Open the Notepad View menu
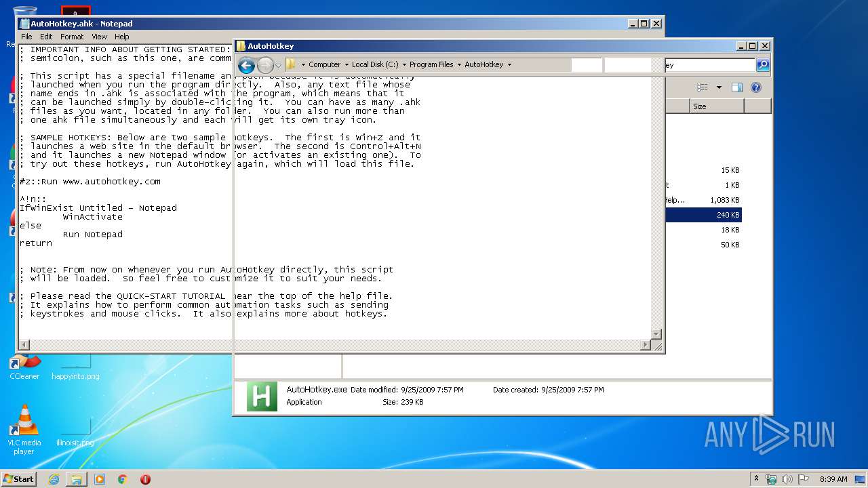 click(99, 37)
